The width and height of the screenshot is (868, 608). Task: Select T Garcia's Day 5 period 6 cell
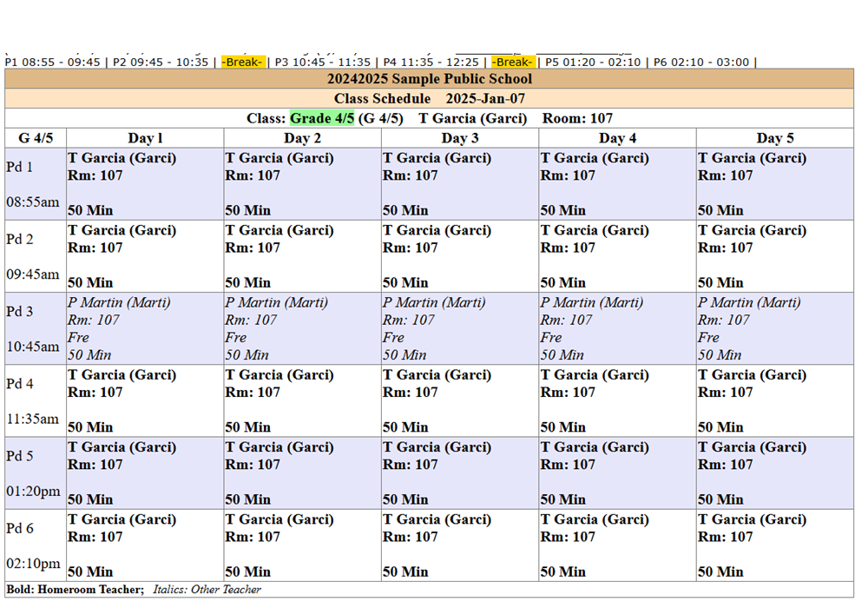774,545
